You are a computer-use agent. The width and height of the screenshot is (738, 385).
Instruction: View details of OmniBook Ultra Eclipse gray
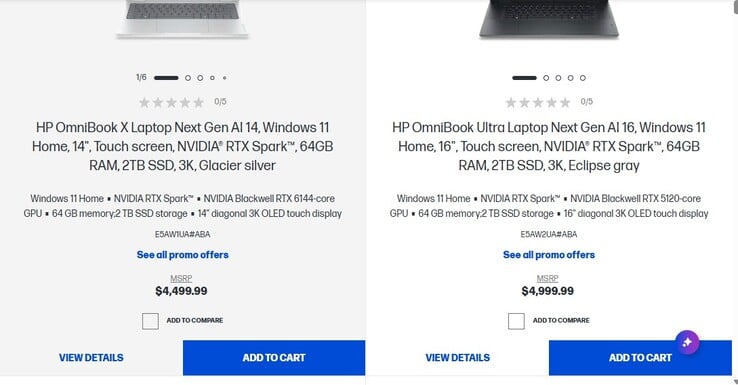tap(457, 358)
